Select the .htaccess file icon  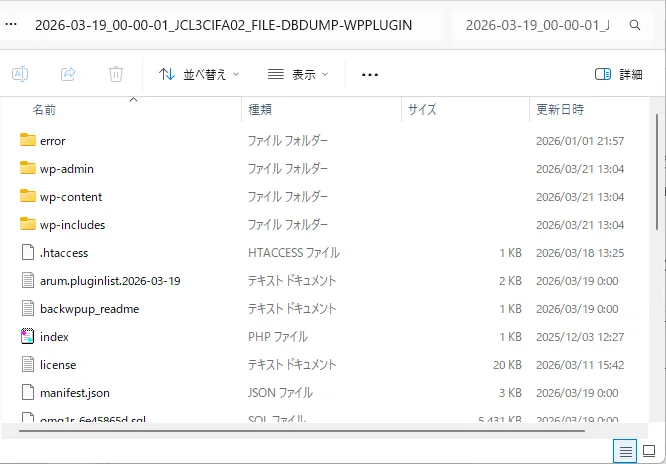click(28, 252)
